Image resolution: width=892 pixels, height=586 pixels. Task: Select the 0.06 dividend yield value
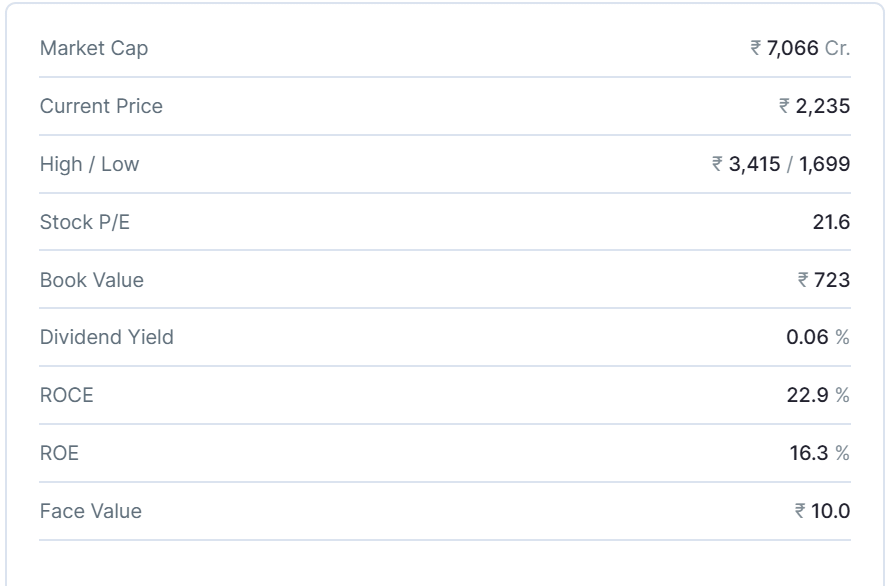pyautogui.click(x=807, y=337)
